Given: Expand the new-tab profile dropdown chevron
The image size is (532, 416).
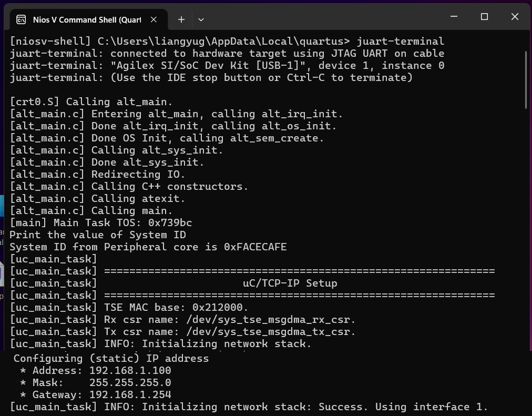Looking at the screenshot, I should [x=201, y=19].
